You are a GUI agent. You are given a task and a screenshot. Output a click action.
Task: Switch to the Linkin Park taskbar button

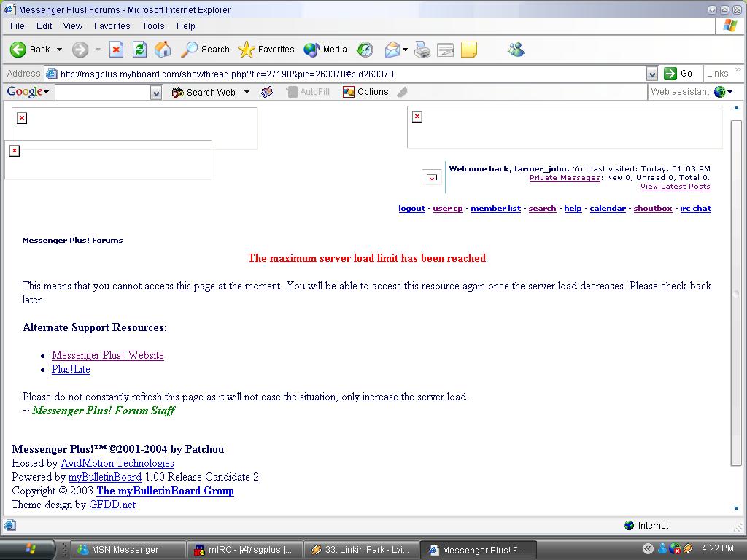point(361,550)
